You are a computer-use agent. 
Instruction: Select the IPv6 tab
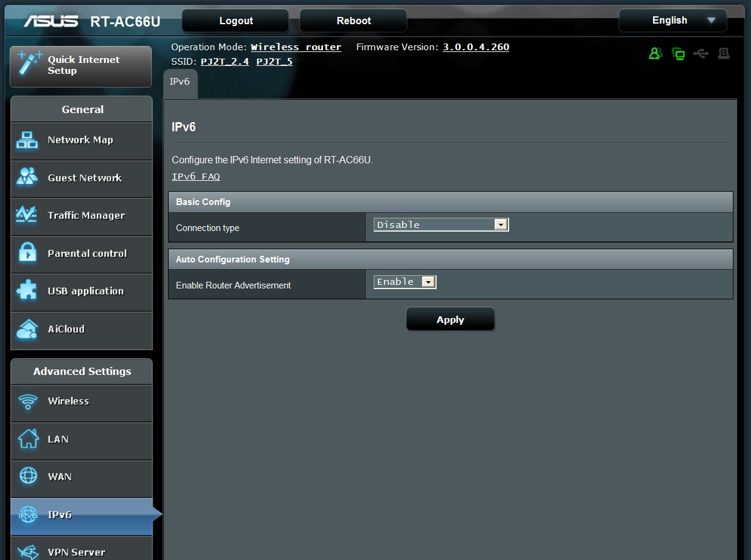tap(180, 82)
